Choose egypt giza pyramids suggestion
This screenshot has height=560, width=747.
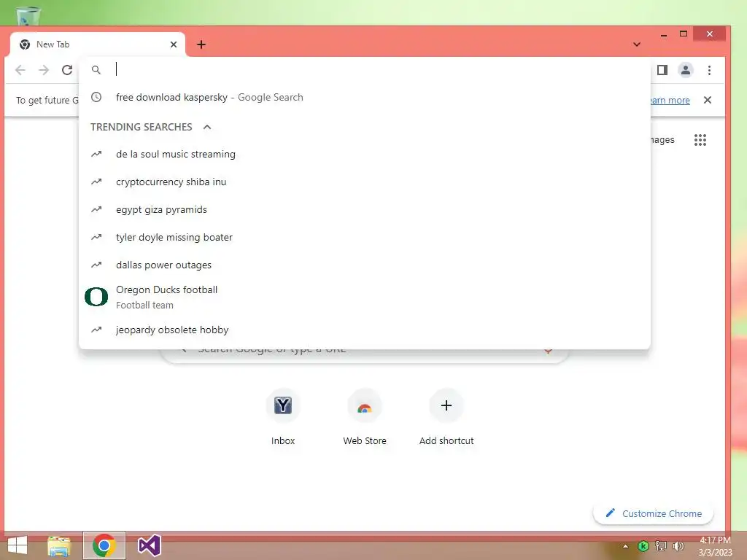pyautogui.click(x=365, y=209)
